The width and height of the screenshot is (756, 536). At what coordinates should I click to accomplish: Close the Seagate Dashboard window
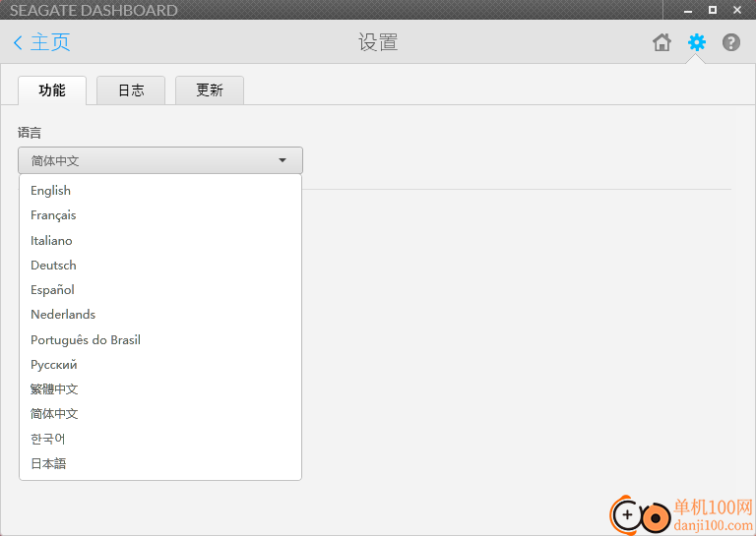click(737, 10)
